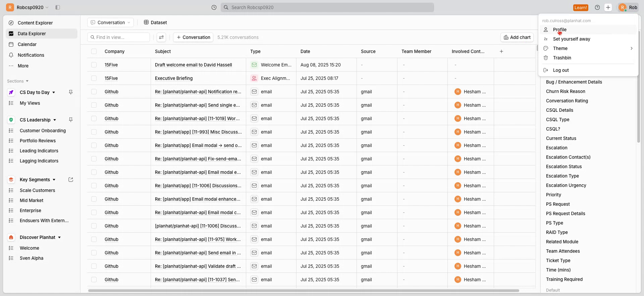Click the Search Robcsp0920 field
Screen dimensions: 644x296
coord(327,7)
